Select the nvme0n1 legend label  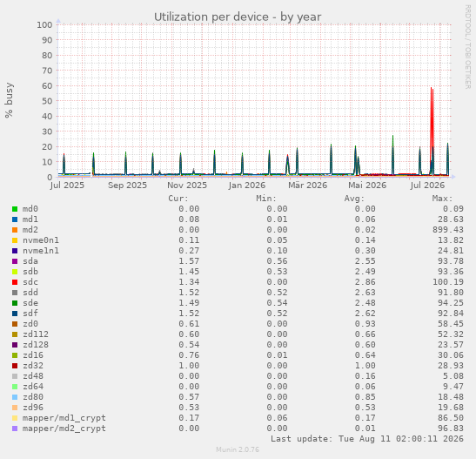click(41, 240)
